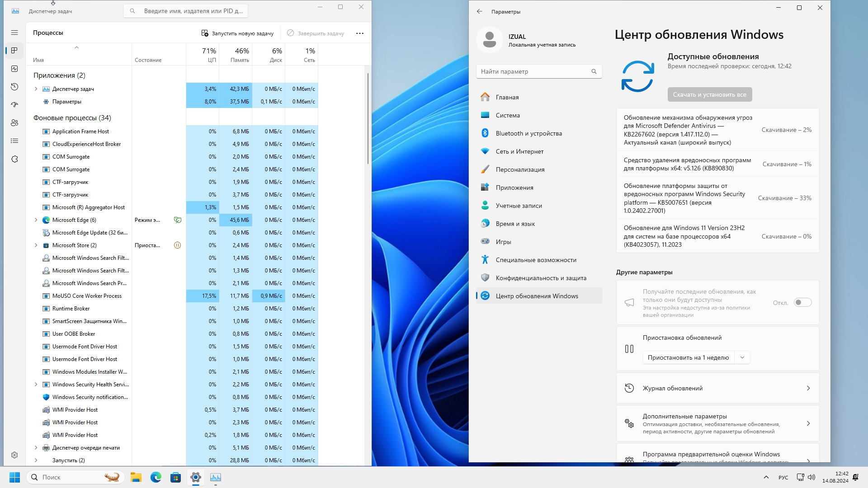Viewport: 868px width, 488px height.
Task: Open pause updates duration dropdown arrow
Action: [x=742, y=357]
